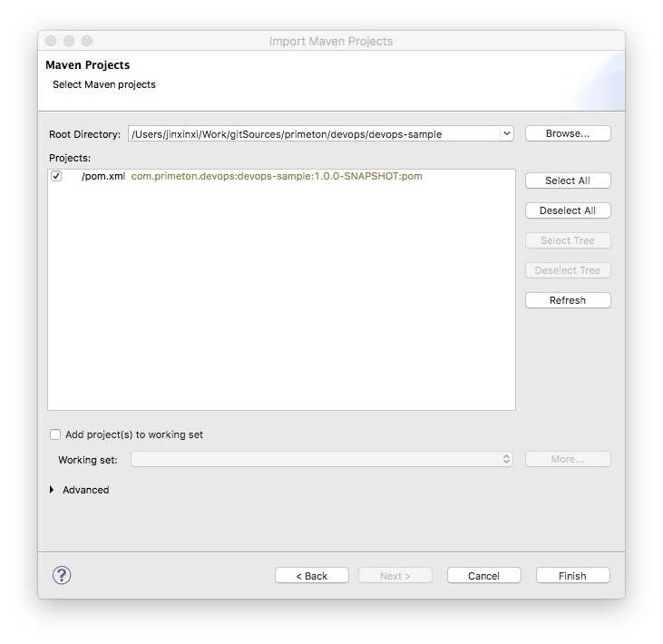This screenshot has width=663, height=644.
Task: Enable Add project(s) to working set
Action: [55, 434]
